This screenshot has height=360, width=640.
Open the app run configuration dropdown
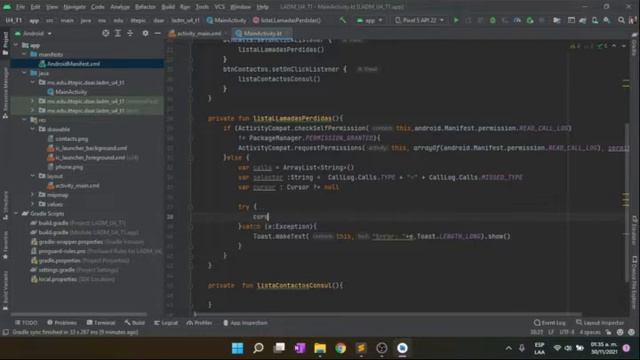(369, 20)
